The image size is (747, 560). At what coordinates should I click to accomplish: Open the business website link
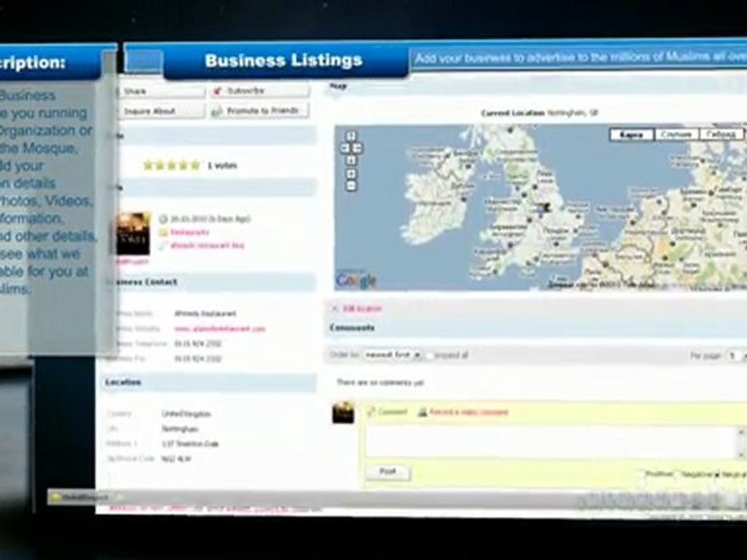(x=219, y=328)
